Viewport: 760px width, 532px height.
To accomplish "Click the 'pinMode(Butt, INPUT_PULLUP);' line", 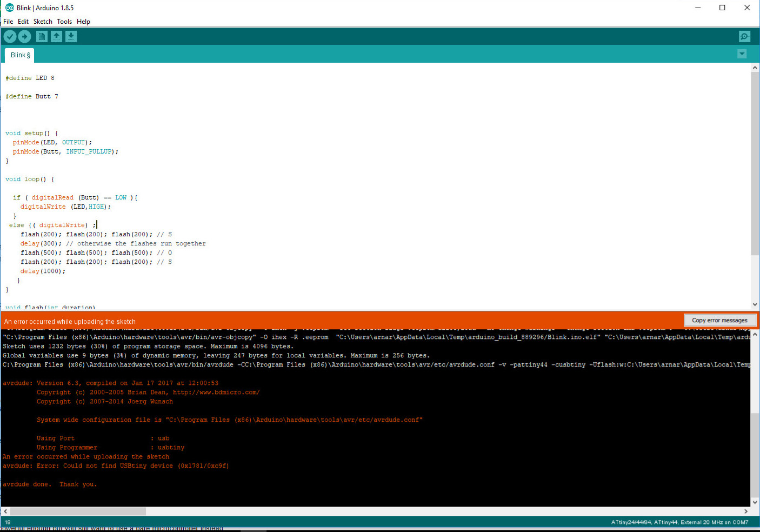I will click(65, 151).
